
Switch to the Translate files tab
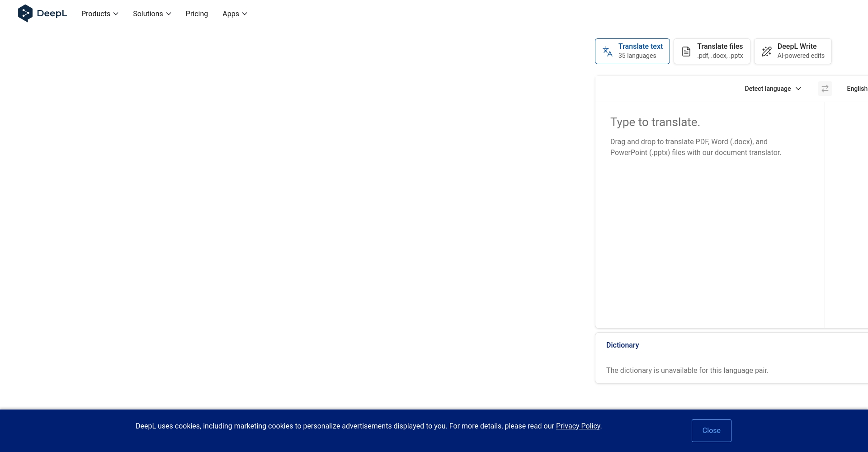tap(719, 47)
